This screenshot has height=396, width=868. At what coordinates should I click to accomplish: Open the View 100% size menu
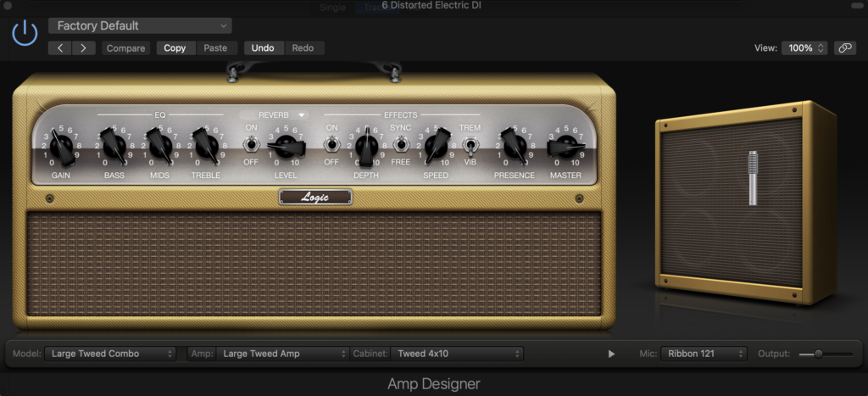click(x=805, y=48)
